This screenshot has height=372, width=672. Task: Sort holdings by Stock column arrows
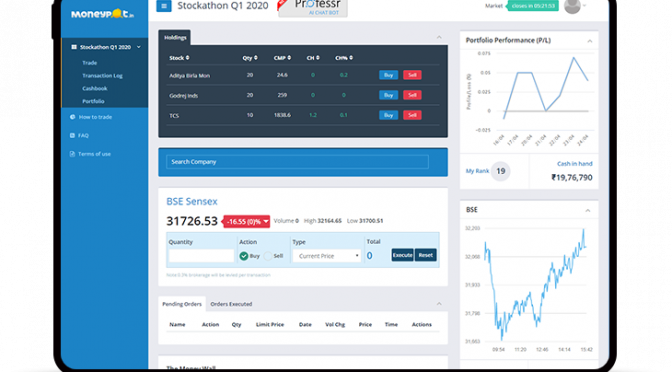pos(187,58)
